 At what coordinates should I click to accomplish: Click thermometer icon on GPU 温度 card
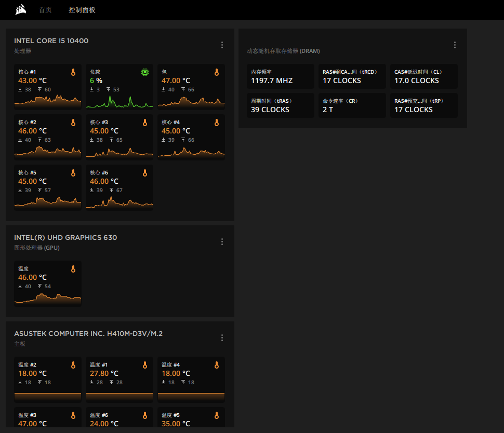[73, 269]
